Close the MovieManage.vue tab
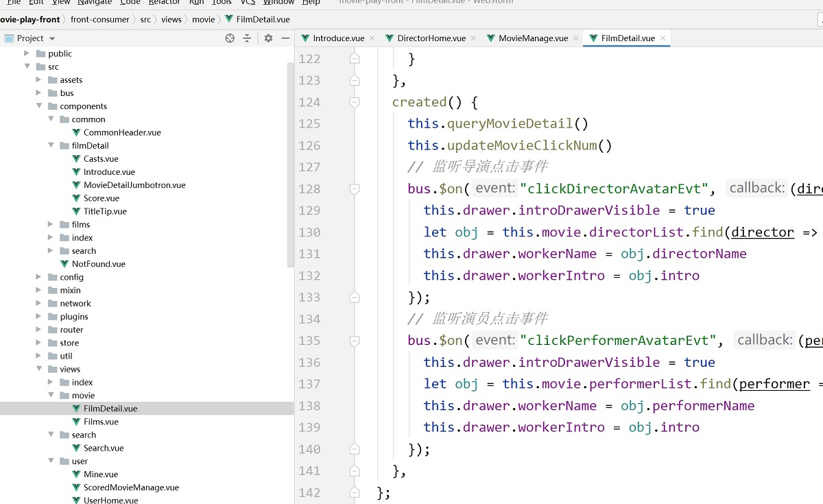The width and height of the screenshot is (823, 504). click(575, 38)
